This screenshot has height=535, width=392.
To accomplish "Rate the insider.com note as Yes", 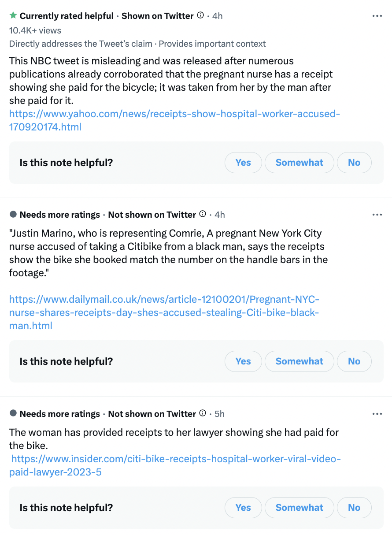I will coord(243,508).
